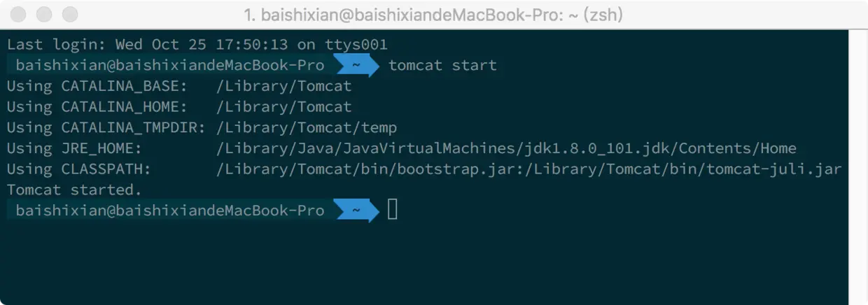Image resolution: width=868 pixels, height=305 pixels.
Task: Click the blue ~ arrow on first prompt
Action: 356,66
